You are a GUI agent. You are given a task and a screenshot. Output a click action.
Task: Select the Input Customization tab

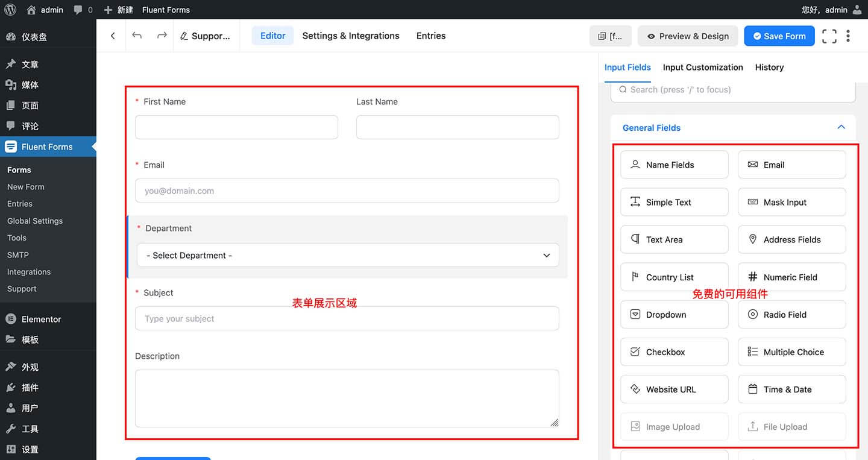point(703,67)
